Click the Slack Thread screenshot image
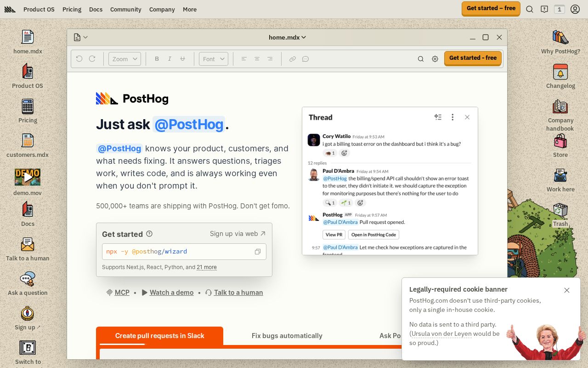The height and width of the screenshot is (368, 588). tap(390, 181)
